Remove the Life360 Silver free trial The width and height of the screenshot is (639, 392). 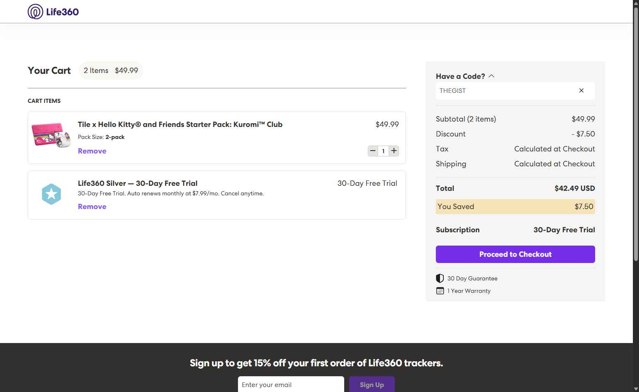click(92, 207)
